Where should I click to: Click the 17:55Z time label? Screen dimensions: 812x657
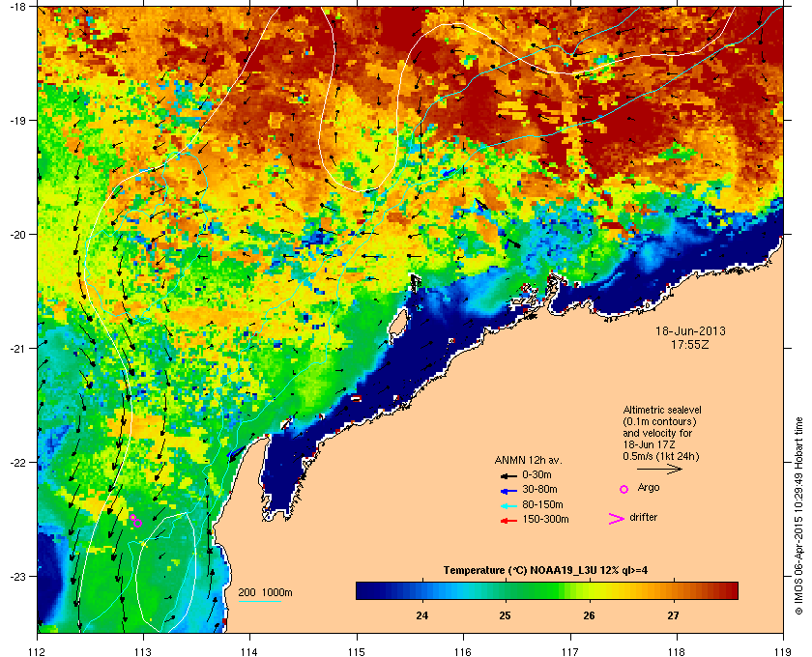690,344
